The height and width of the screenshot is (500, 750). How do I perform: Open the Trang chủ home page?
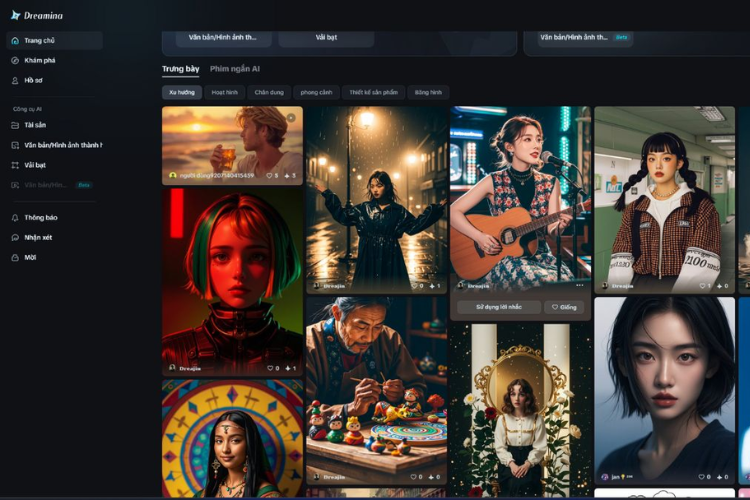(55, 41)
